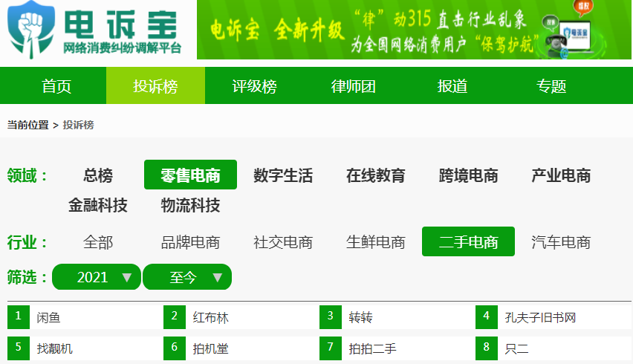Click the 筛选 filter label

(27, 277)
